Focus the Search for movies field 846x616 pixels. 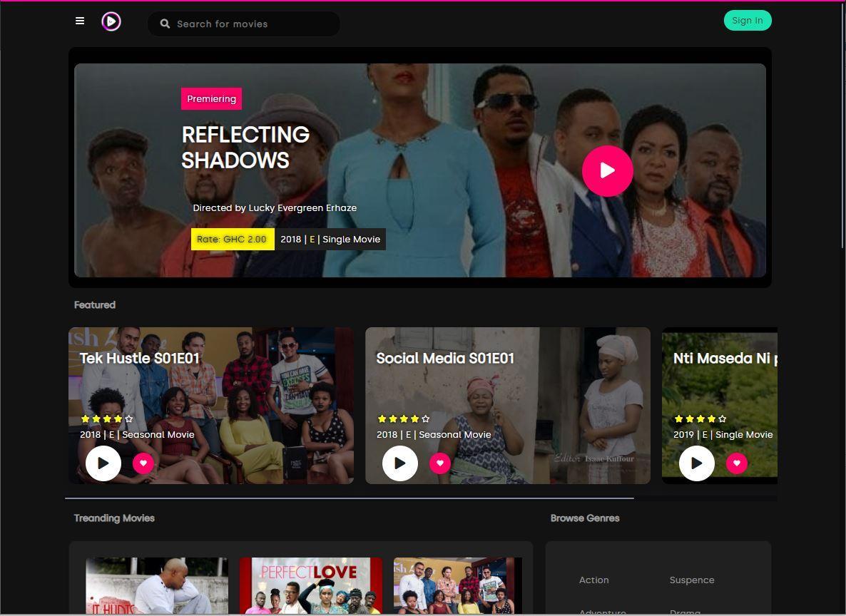point(244,24)
